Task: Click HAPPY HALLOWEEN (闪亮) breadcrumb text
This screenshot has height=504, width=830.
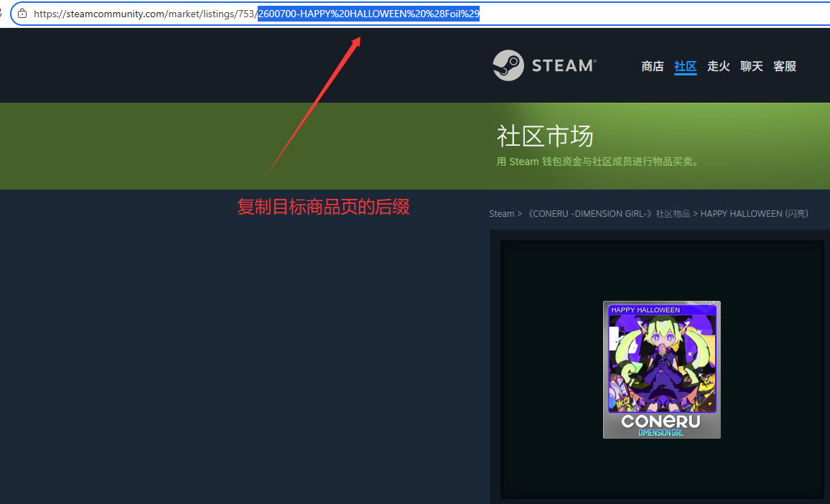Action: coord(754,214)
